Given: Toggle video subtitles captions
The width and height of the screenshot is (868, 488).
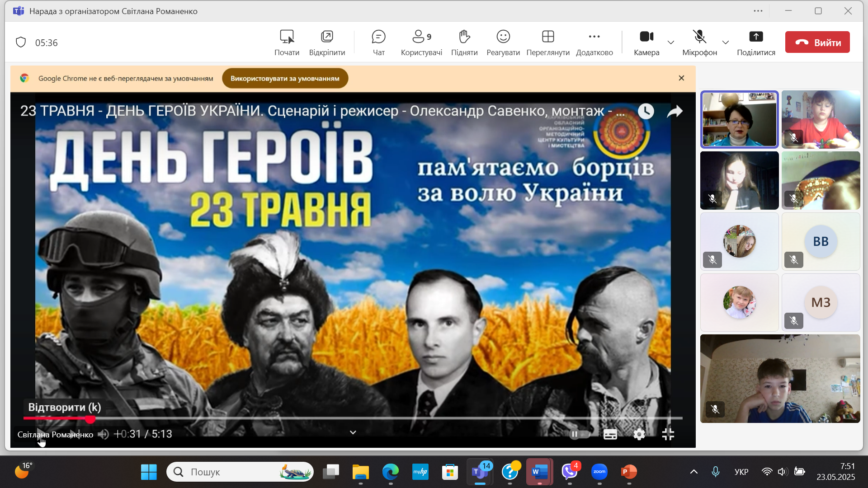Looking at the screenshot, I should 610,434.
